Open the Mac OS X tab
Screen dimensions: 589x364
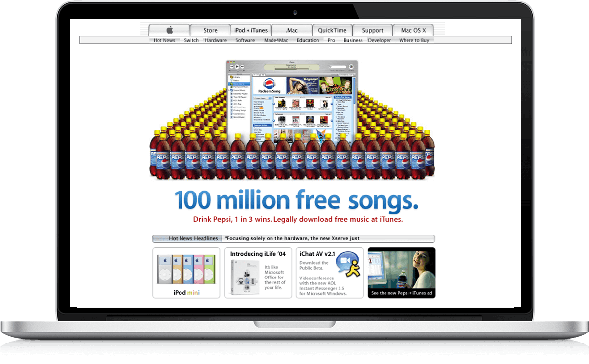pos(413,30)
